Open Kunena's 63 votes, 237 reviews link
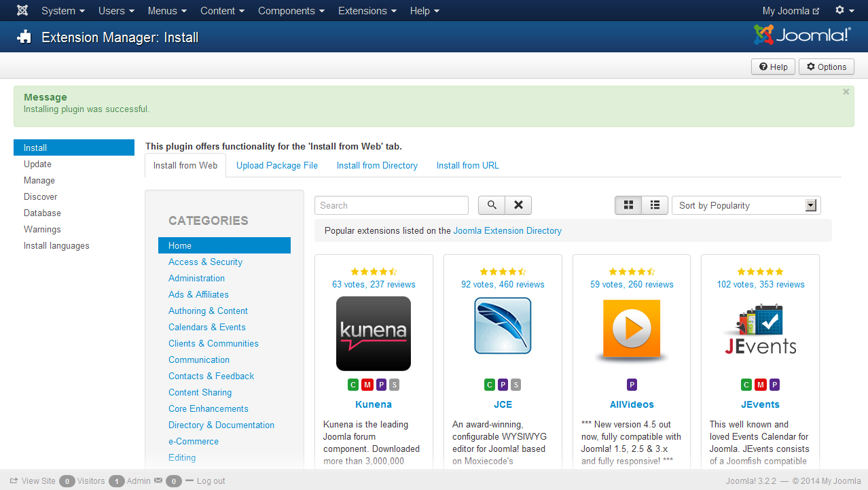The height and width of the screenshot is (490, 868). 374,284
